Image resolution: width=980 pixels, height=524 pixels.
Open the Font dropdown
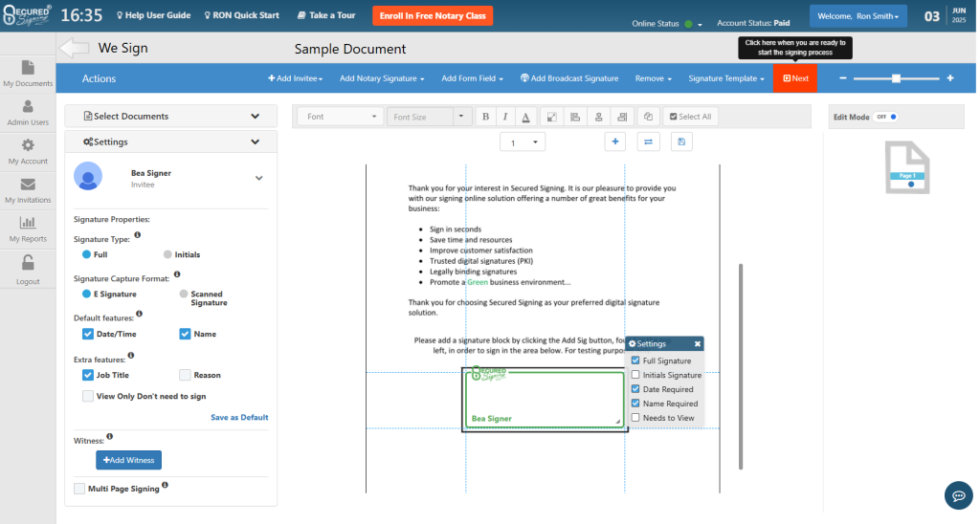tap(340, 117)
